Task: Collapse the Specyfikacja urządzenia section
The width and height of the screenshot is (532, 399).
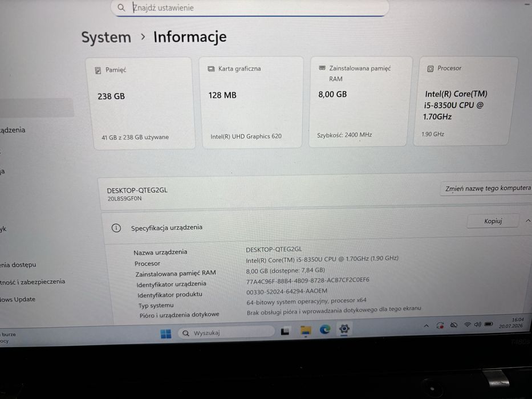Action: (527, 221)
